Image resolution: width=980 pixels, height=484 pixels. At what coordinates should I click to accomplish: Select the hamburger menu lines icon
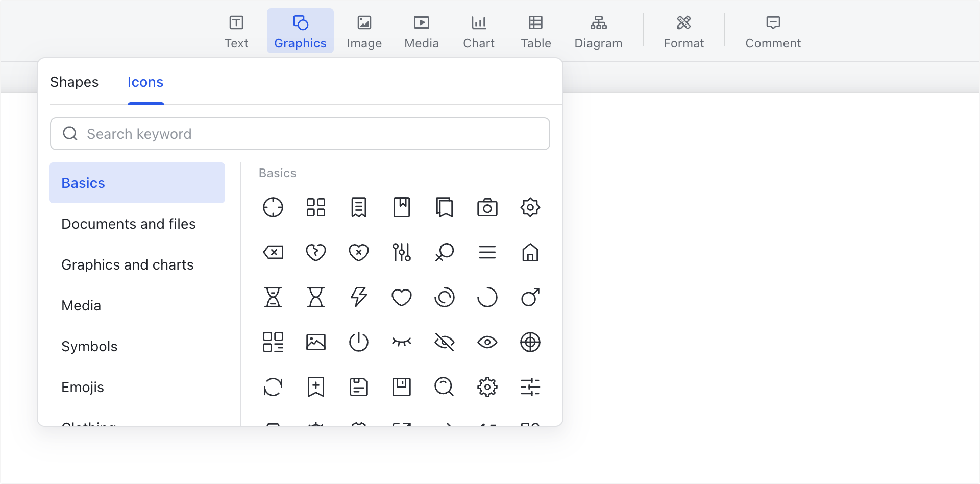click(487, 252)
